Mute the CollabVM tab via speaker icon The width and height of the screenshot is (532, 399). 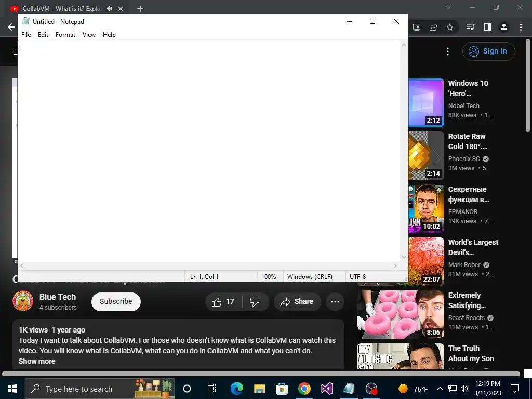tap(109, 8)
